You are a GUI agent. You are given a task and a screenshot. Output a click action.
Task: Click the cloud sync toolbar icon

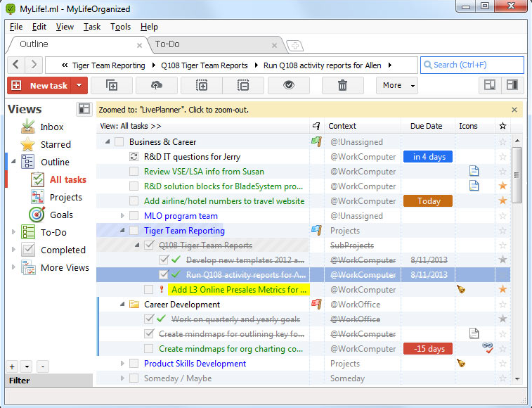pos(157,85)
